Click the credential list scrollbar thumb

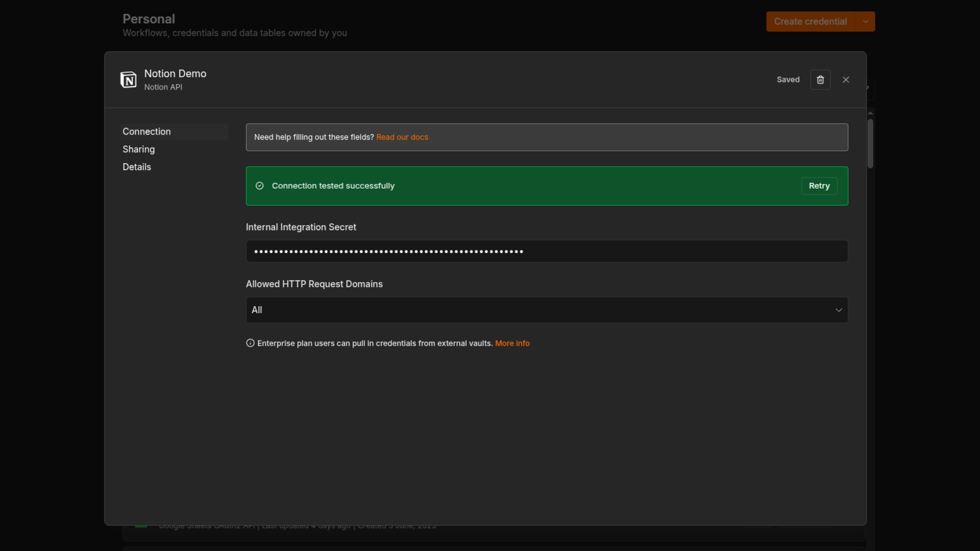tap(871, 143)
